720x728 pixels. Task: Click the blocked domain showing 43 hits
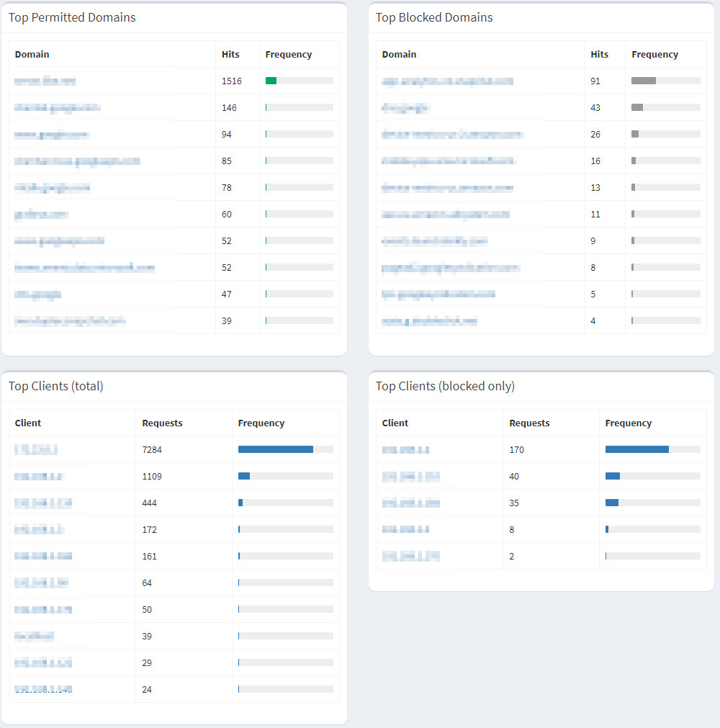point(405,108)
